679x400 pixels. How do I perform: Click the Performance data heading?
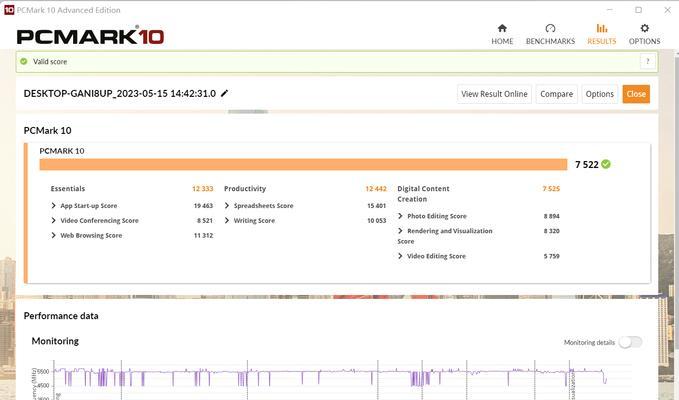[x=61, y=316]
